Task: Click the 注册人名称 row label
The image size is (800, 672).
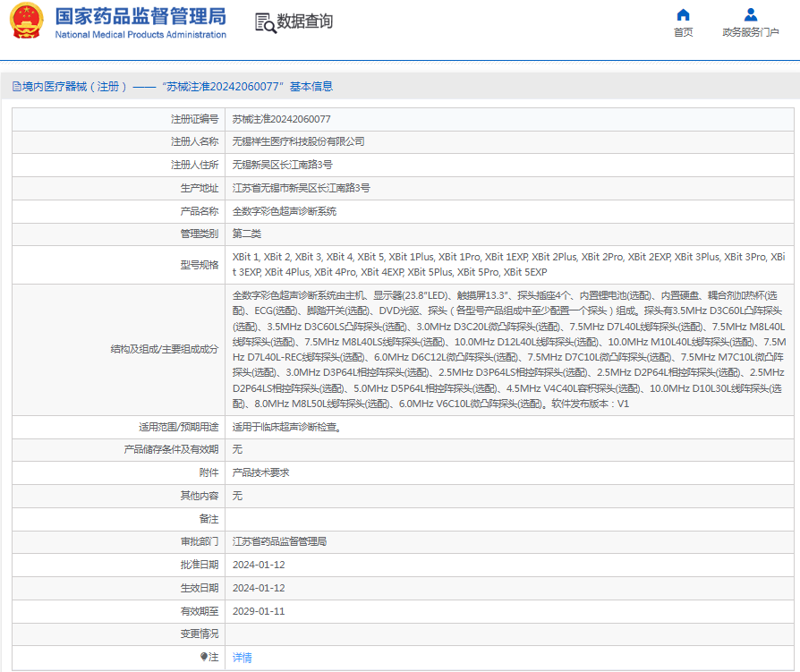Action: tap(194, 142)
